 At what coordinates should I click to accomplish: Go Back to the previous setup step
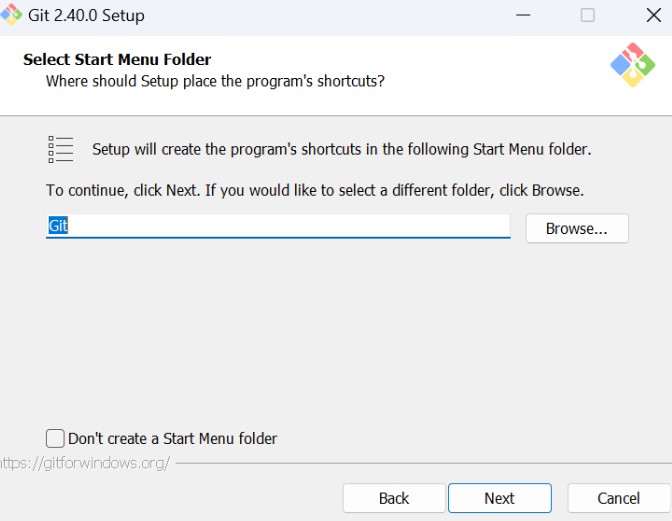394,498
